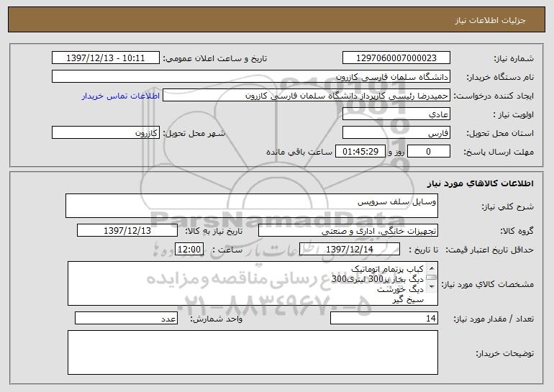Click the label مشخصات کالاي مورد نیاز
This screenshot has height=392, width=554.
click(489, 284)
